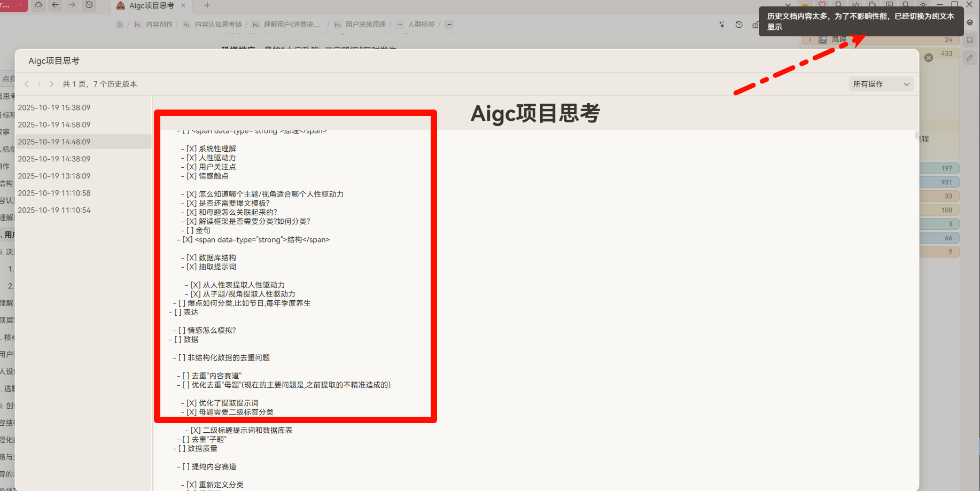The image size is (980, 491).
Task: Click the line "[ ] 情感怎么模拟?"
Action: [x=204, y=330]
